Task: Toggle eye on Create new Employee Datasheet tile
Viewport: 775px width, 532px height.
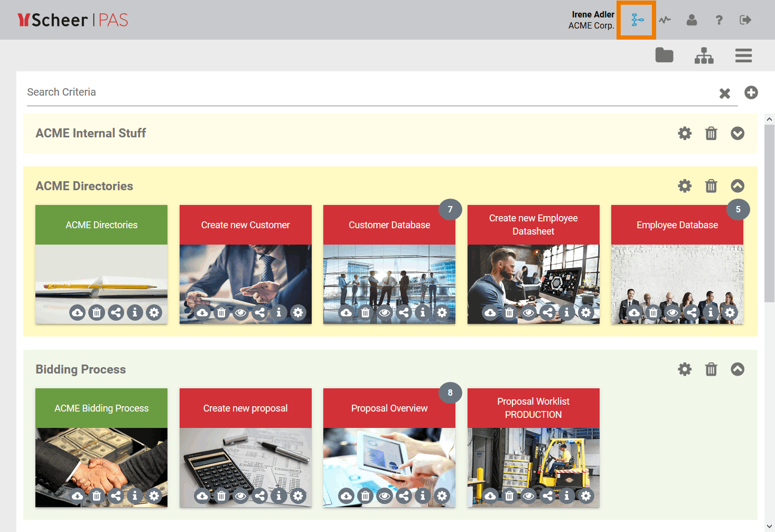Action: pyautogui.click(x=528, y=313)
